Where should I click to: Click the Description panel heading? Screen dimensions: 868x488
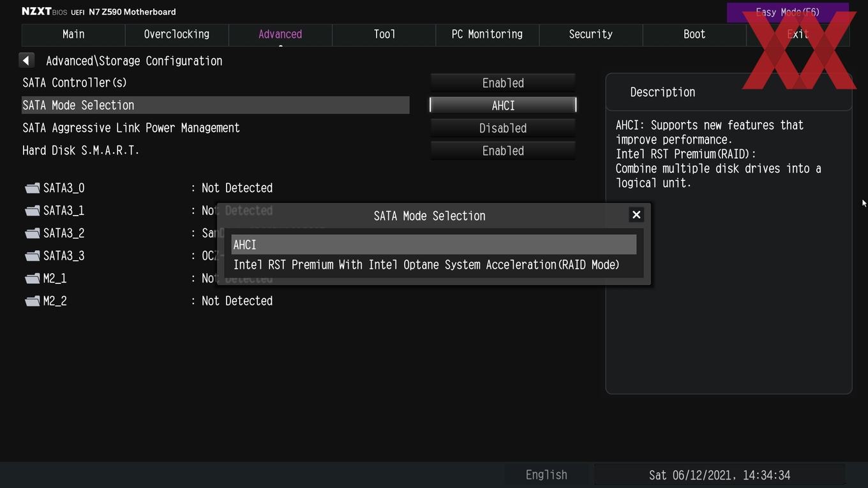pyautogui.click(x=662, y=92)
